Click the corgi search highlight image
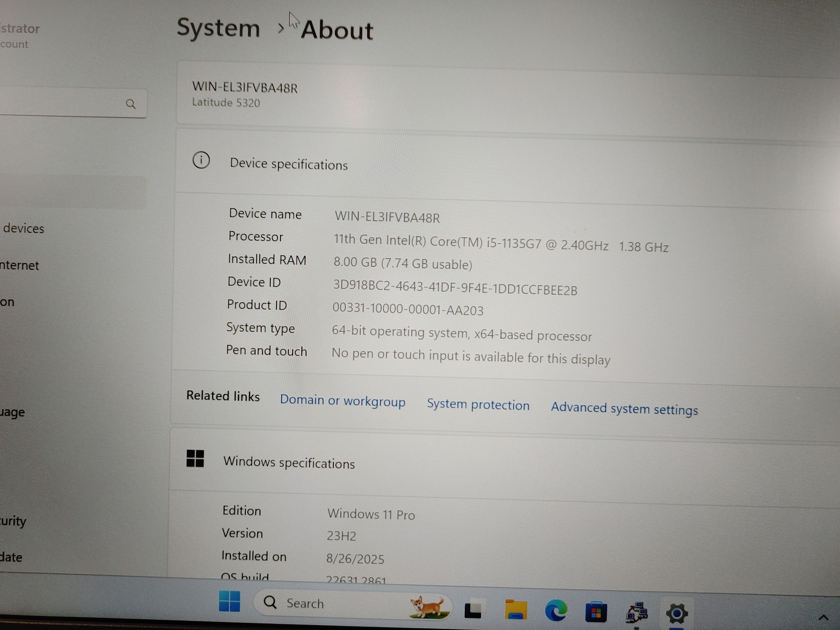The image size is (840, 630). 429,606
